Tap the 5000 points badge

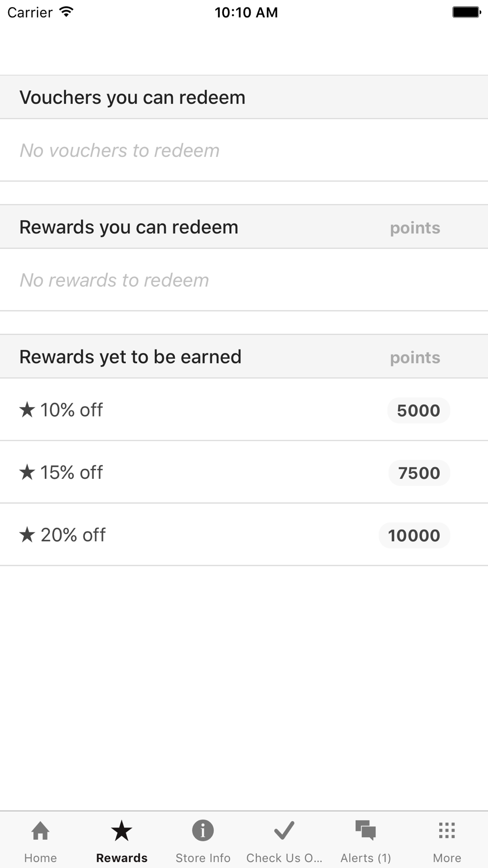coord(419,410)
